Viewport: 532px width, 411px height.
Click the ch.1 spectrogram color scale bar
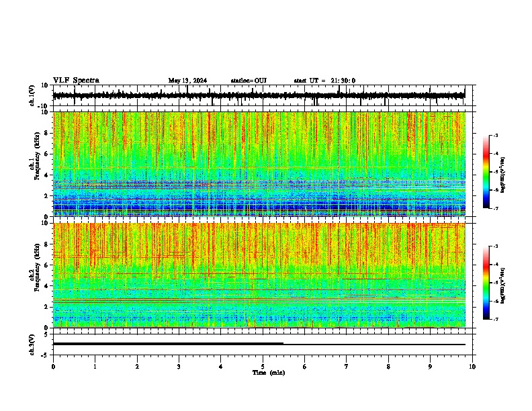pyautogui.click(x=486, y=172)
